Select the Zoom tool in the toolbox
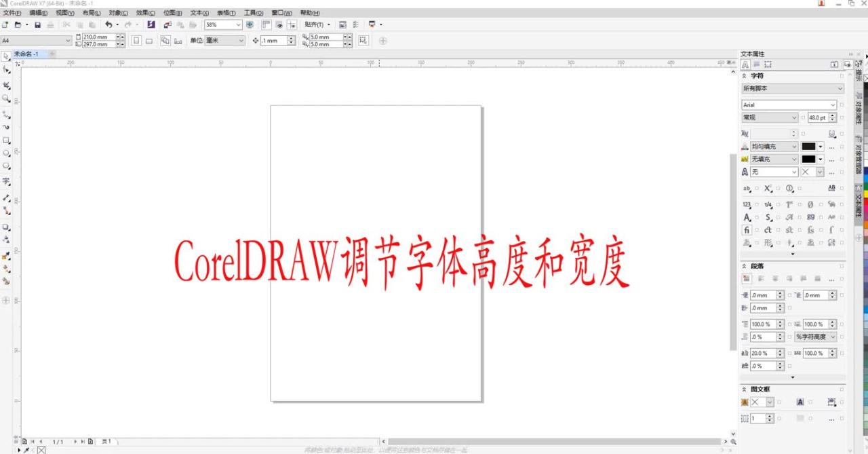Screen dimensions: 868x454 (x=6, y=98)
